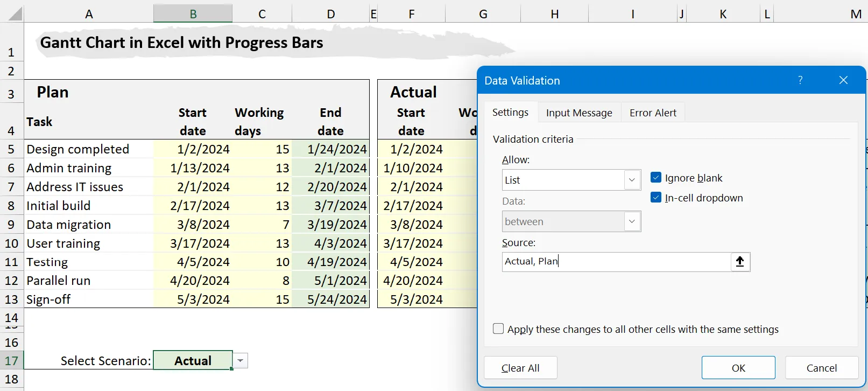The image size is (868, 391).
Task: Close the Data Validation dialog
Action: tap(843, 80)
